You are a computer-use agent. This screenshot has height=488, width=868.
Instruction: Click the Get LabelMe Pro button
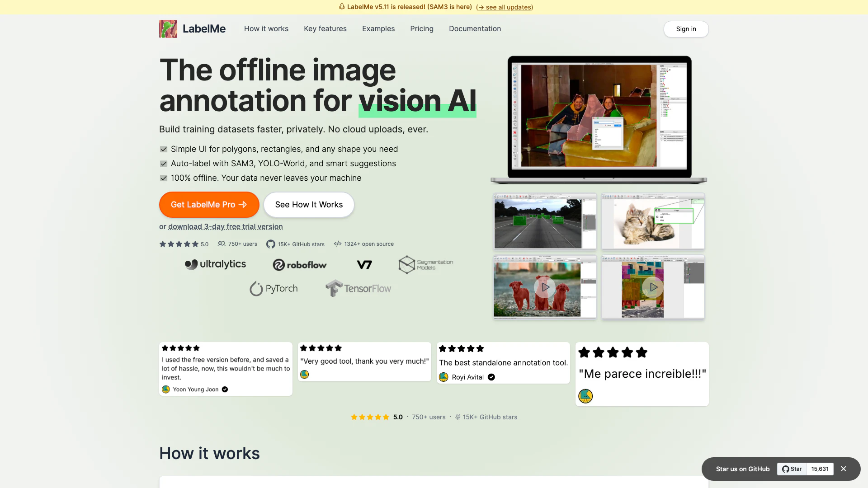coord(209,205)
